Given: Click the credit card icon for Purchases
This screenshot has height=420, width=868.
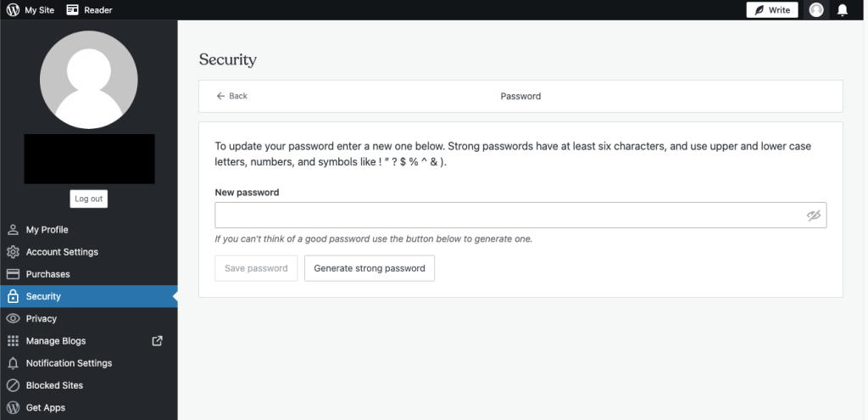Looking at the screenshot, I should [13, 274].
